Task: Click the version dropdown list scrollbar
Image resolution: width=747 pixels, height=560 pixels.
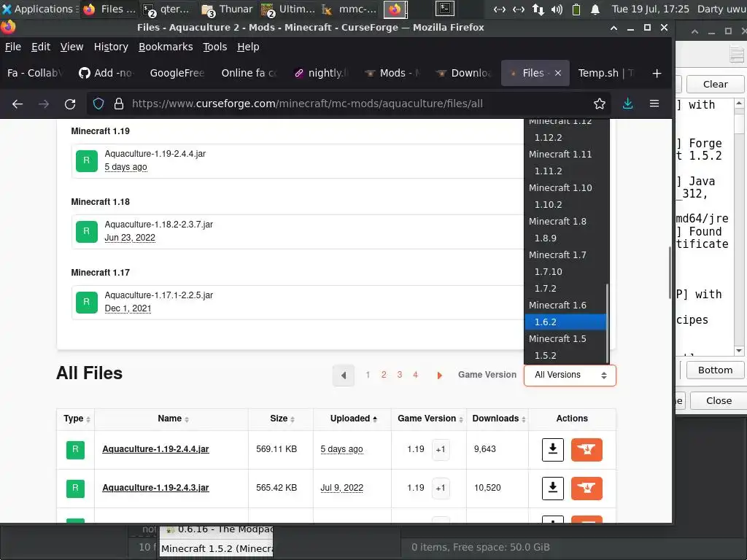Action: click(x=608, y=324)
